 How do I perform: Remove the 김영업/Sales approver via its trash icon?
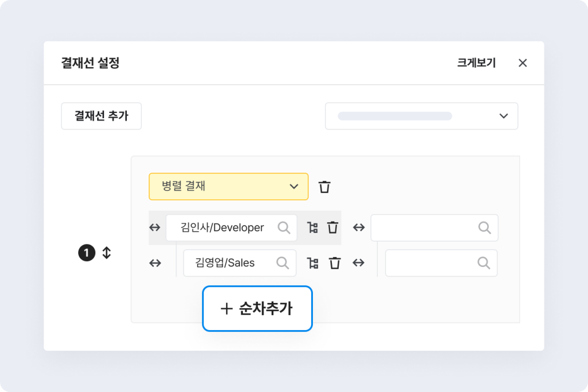pyautogui.click(x=335, y=263)
